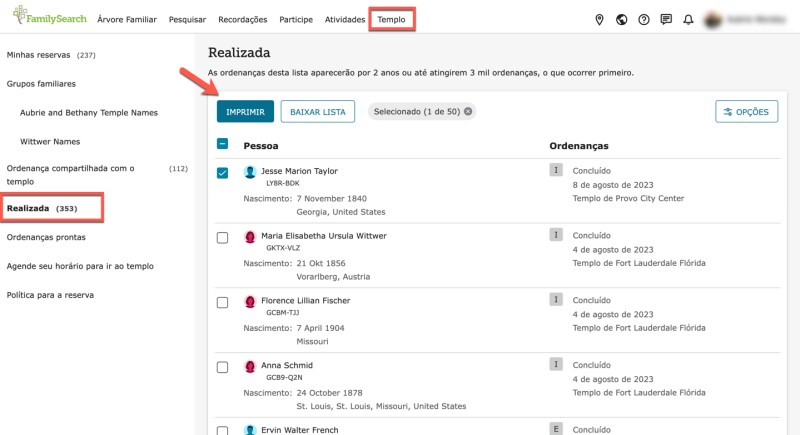Click Florence Lillian Fischer's person icon
800x435 pixels.
[x=250, y=301]
